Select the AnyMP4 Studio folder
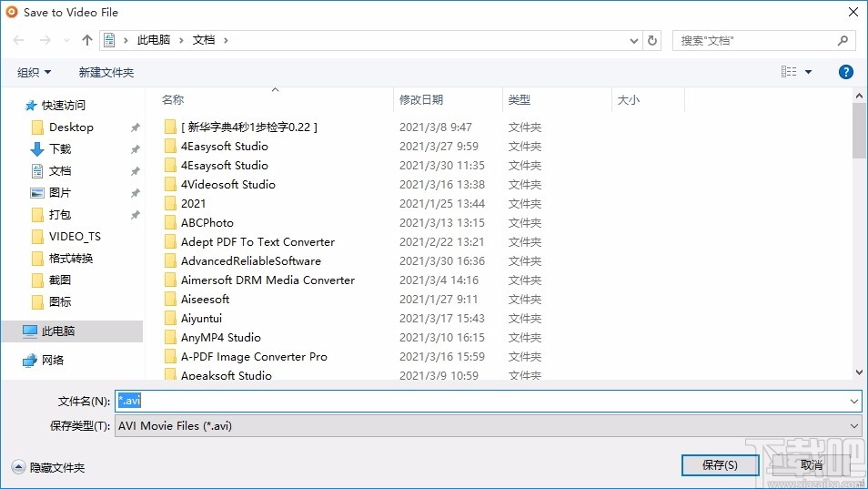The width and height of the screenshot is (868, 489). click(220, 337)
